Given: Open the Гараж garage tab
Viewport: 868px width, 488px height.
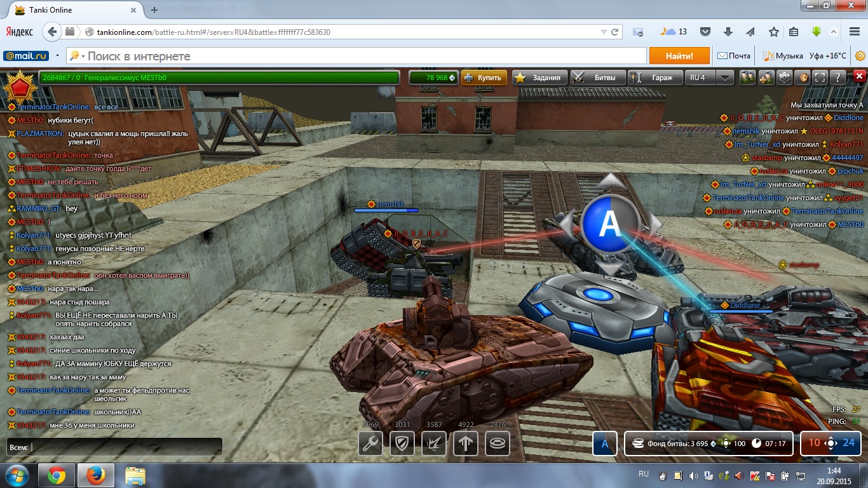Looking at the screenshot, I should (655, 78).
